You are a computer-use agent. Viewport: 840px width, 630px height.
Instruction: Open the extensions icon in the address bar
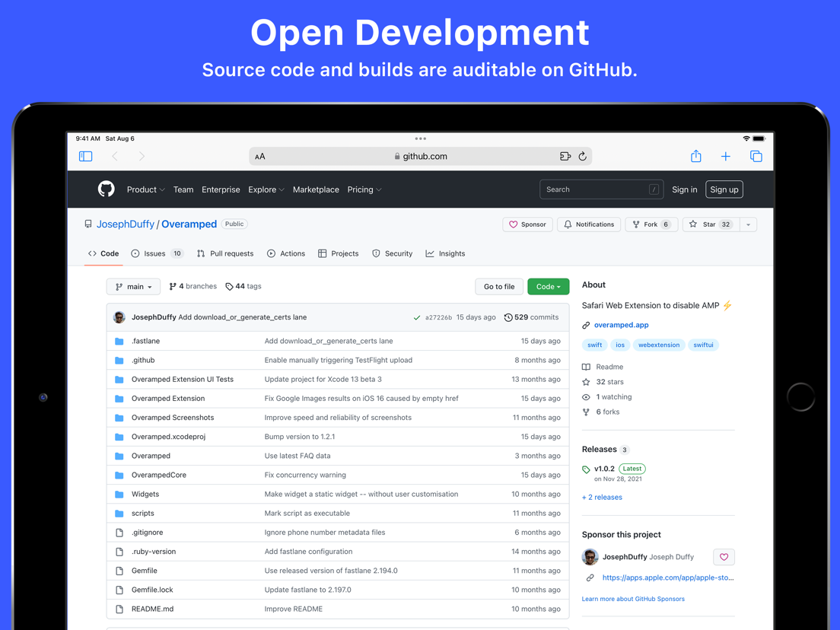pos(565,157)
